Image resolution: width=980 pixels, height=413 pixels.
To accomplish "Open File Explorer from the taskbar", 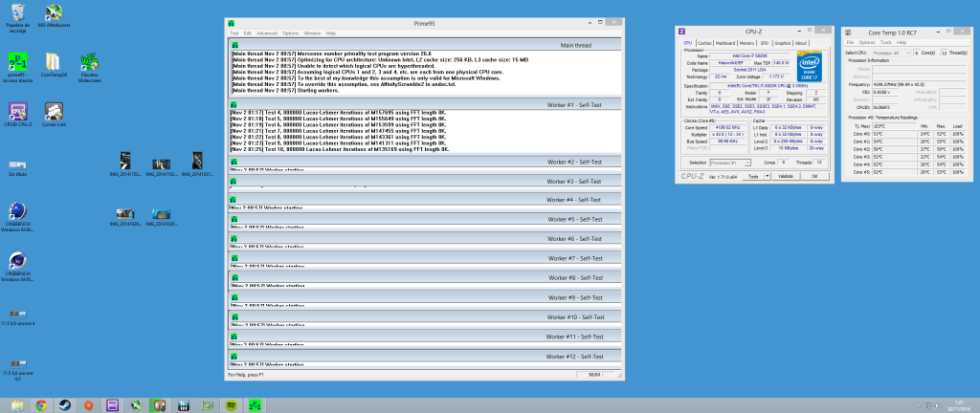I will [17, 405].
